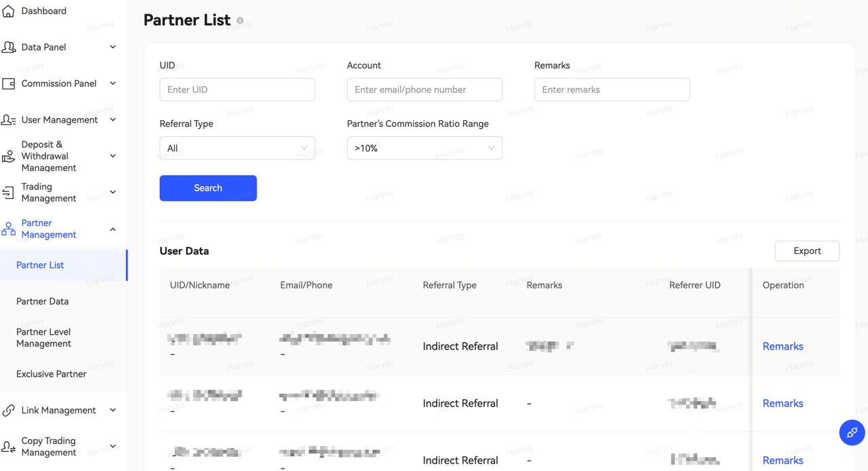Expand the Copy Trading Management section
The width and height of the screenshot is (868, 471).
tap(113, 447)
